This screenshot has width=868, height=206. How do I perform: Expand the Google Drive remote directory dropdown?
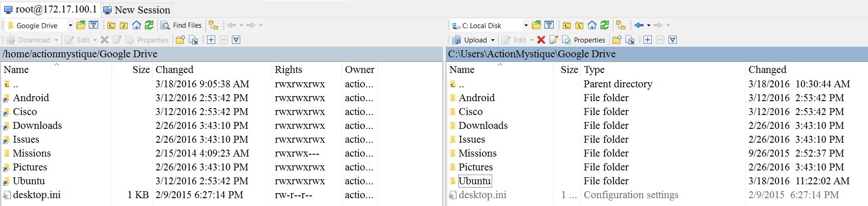click(70, 25)
